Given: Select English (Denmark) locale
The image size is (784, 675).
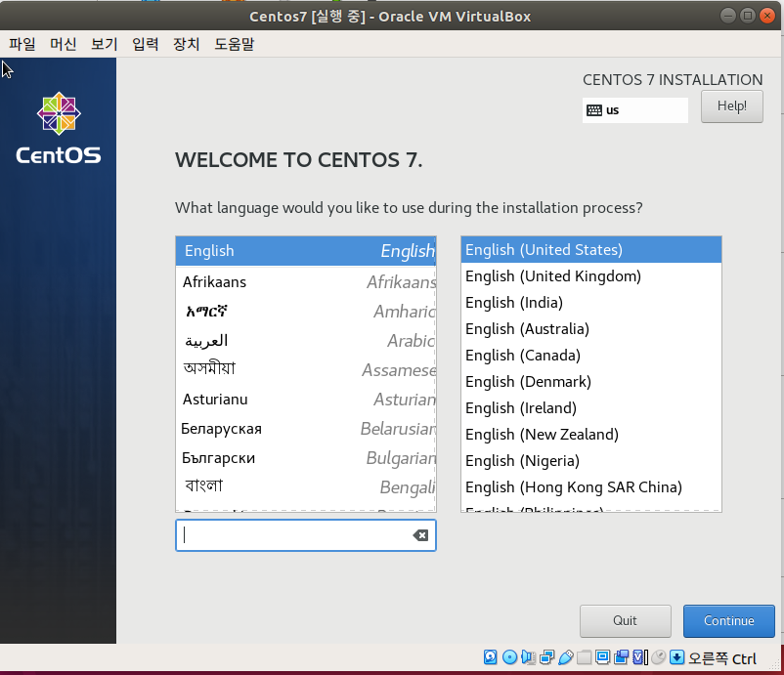Looking at the screenshot, I should [591, 382].
